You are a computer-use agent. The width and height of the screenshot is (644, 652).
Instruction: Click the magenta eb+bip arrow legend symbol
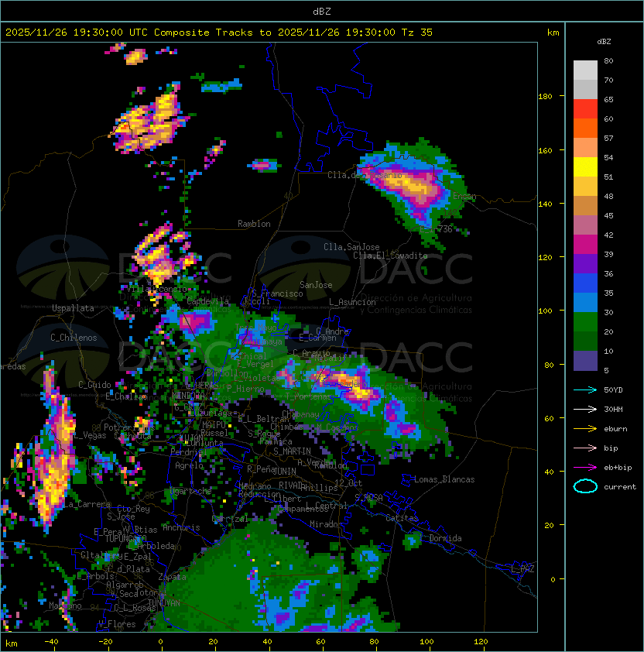(x=585, y=468)
